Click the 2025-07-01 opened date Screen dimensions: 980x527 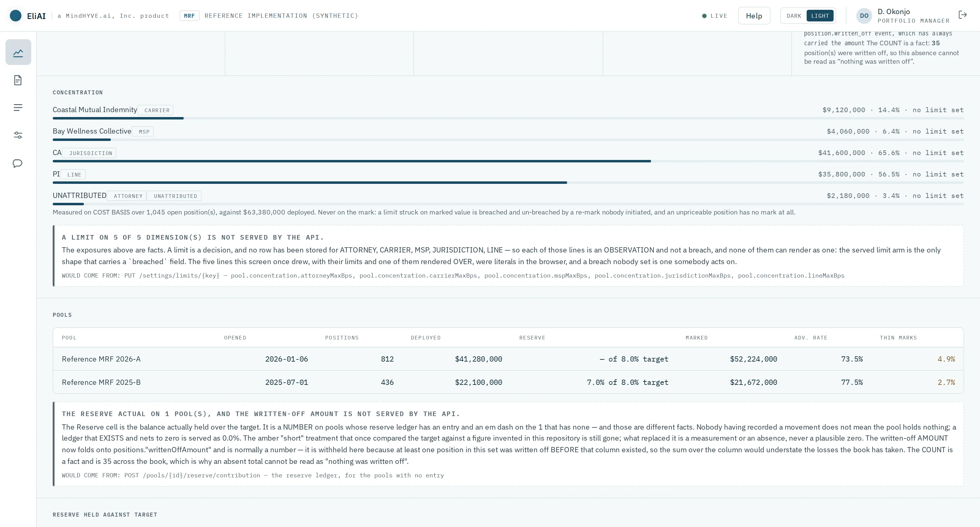tap(286, 382)
